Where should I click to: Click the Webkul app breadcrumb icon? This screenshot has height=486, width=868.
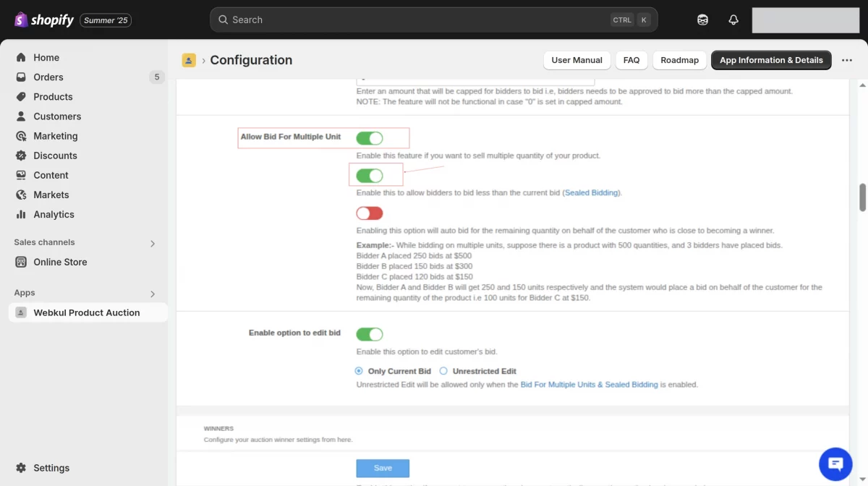189,60
